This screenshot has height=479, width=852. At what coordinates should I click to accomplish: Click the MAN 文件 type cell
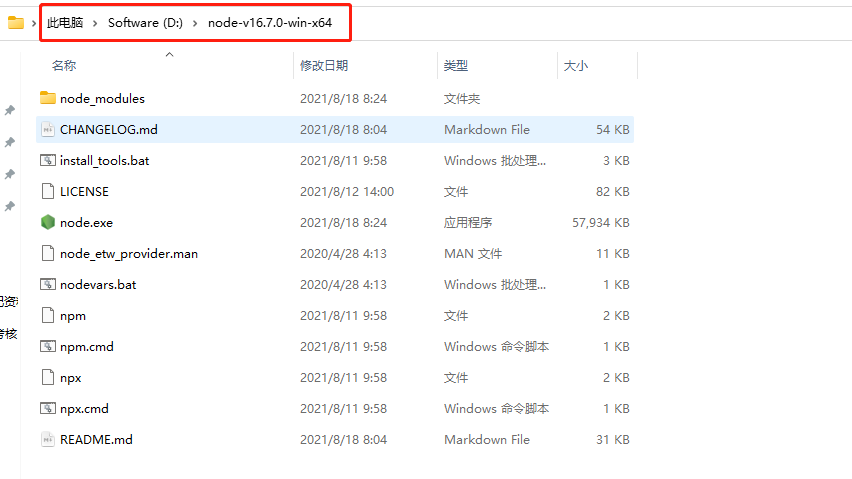tap(473, 254)
